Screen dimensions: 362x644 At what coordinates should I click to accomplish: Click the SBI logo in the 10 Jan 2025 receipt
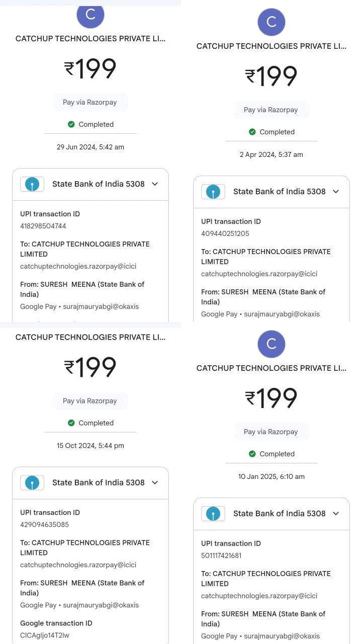click(213, 514)
